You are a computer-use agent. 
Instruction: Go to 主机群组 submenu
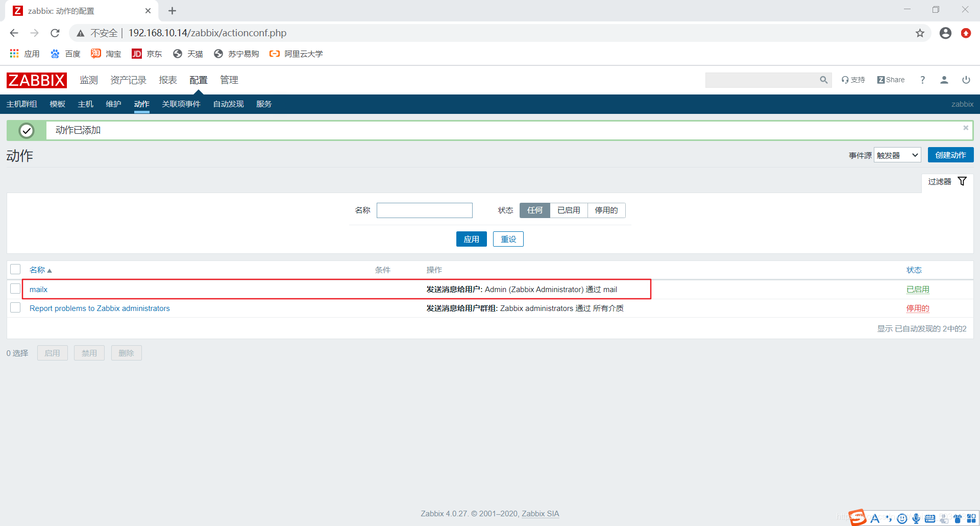coord(22,104)
